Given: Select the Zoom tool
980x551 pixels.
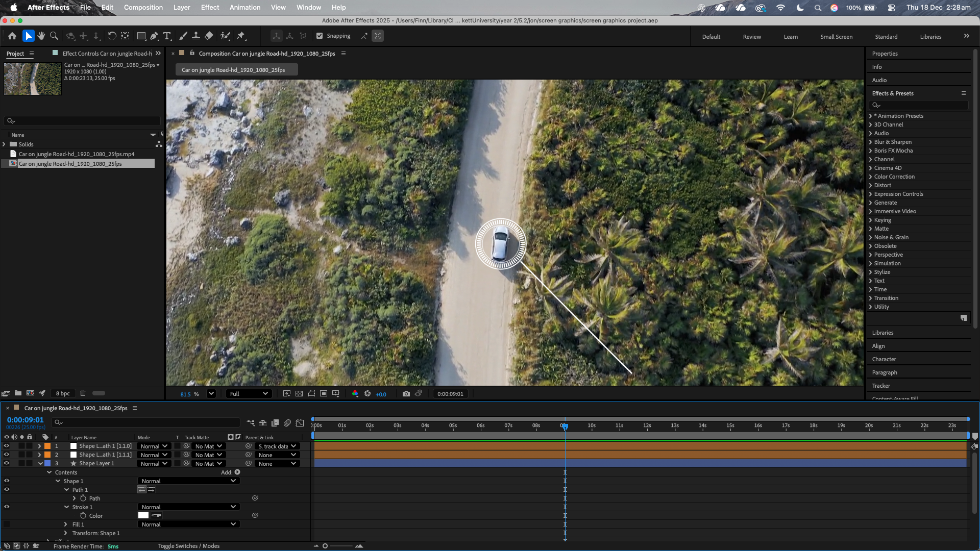Looking at the screenshot, I should pos(54,36).
